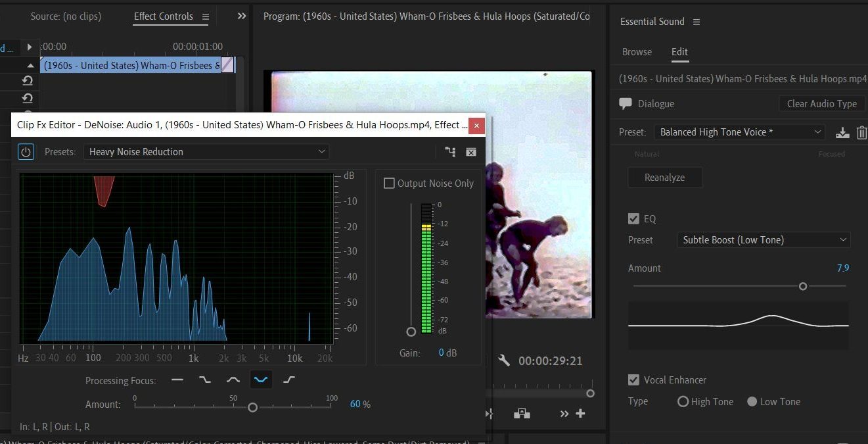Image resolution: width=868 pixels, height=444 pixels.
Task: Click the clip name in Essential Sound
Action: pos(743,79)
